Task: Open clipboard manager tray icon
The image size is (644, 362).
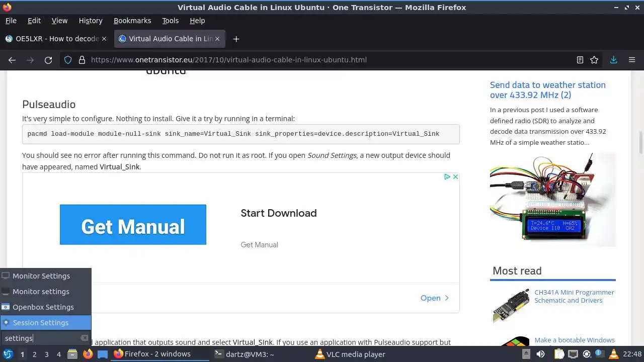Action: click(x=559, y=354)
